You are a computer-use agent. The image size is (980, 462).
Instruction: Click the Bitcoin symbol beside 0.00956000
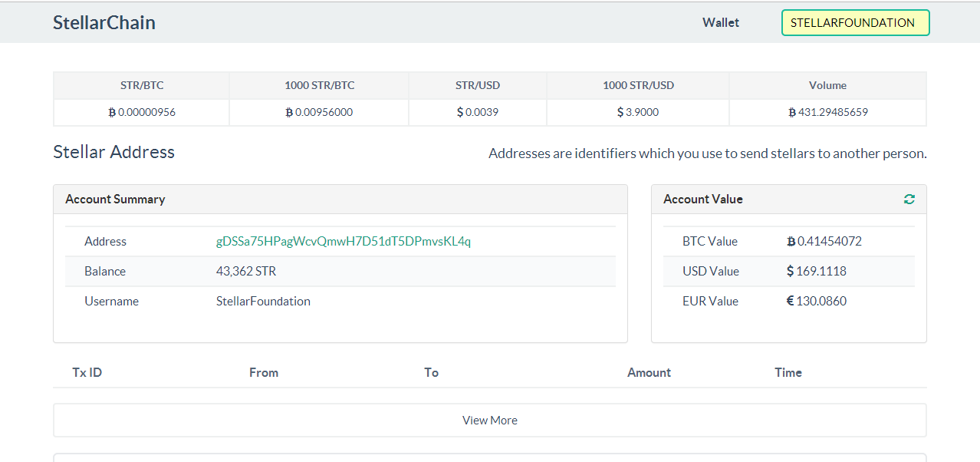point(289,113)
